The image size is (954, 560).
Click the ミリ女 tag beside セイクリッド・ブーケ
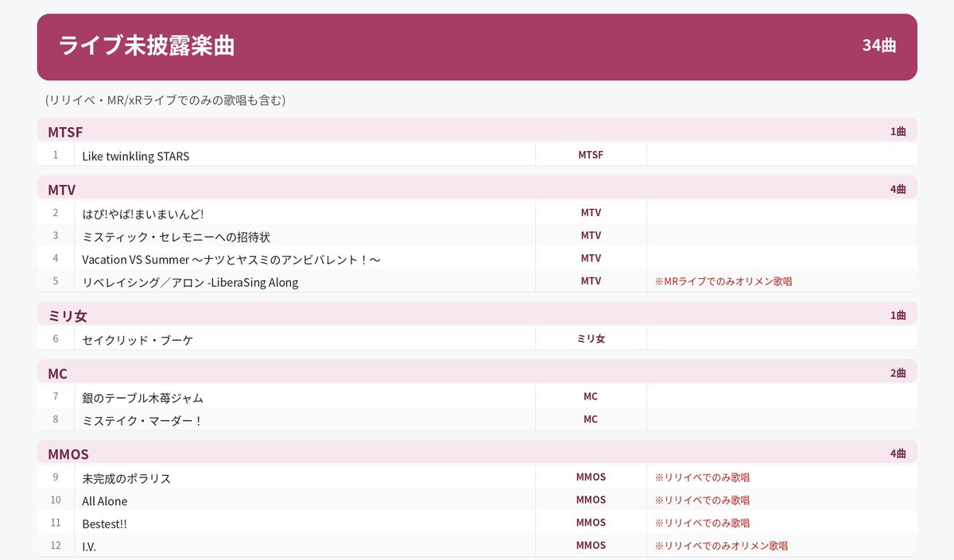point(591,339)
